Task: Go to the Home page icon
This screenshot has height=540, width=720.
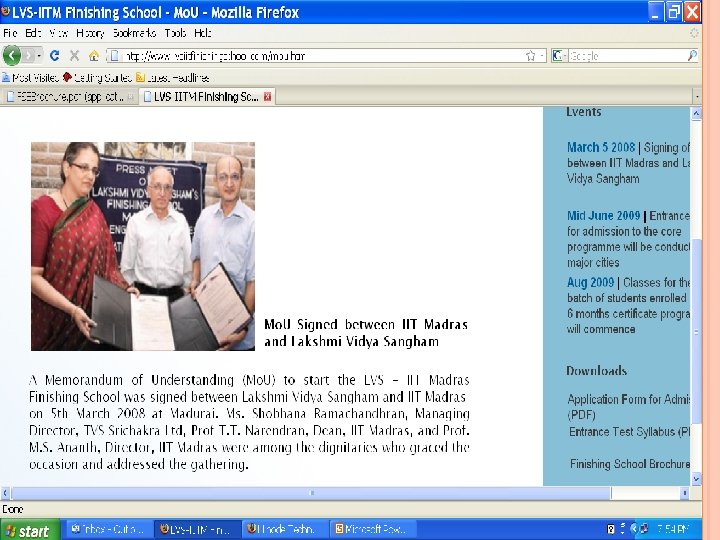Action: (x=94, y=56)
